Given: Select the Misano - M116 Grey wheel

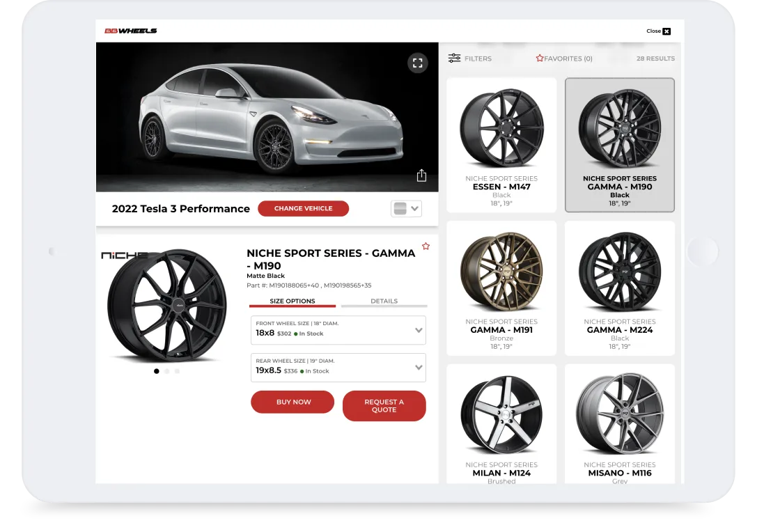Looking at the screenshot, I should coord(619,425).
